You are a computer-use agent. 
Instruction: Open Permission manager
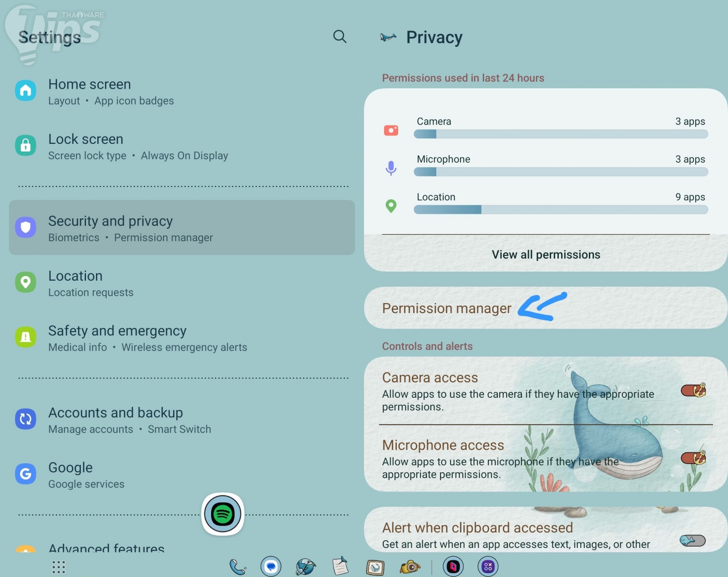(546, 308)
